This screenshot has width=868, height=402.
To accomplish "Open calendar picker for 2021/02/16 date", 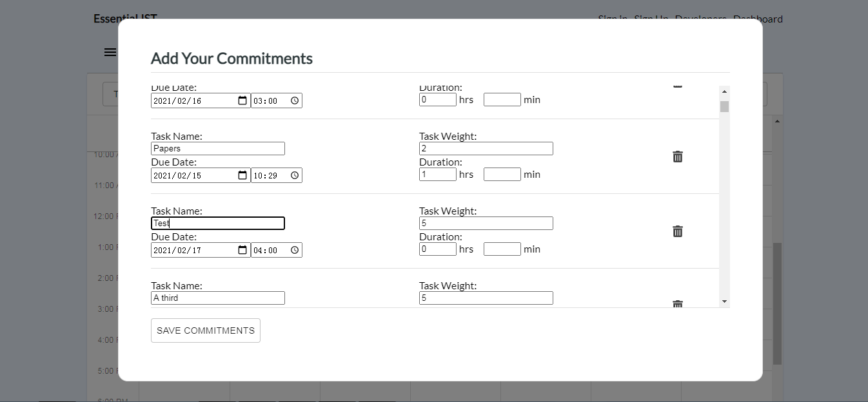I will [x=242, y=100].
